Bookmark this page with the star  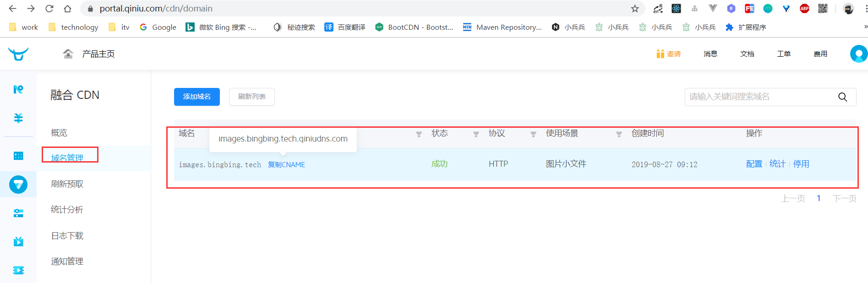coord(635,8)
